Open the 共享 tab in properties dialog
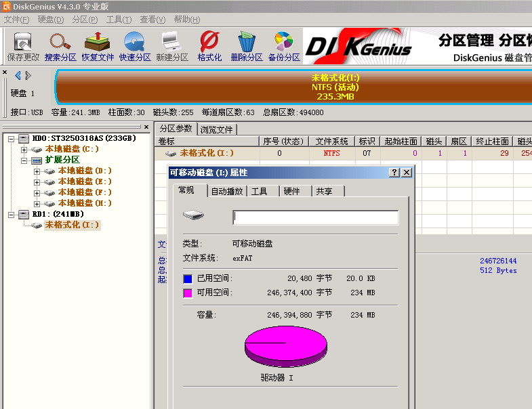 (328, 191)
